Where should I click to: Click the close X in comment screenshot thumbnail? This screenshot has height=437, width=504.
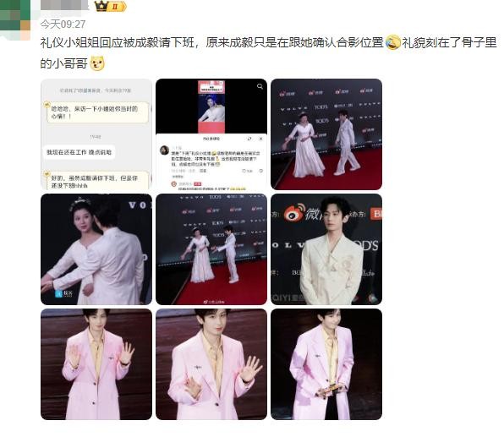260,139
